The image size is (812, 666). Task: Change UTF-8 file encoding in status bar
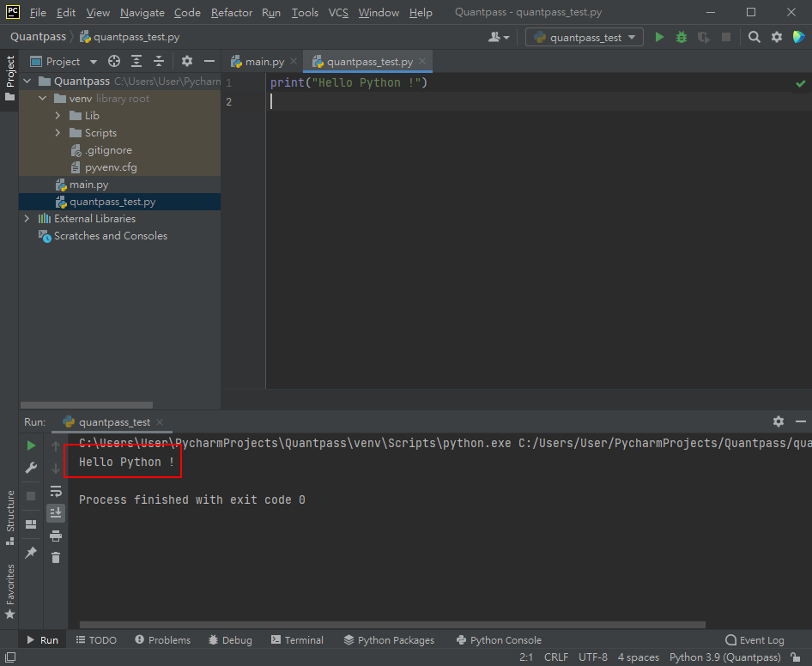pos(593,657)
